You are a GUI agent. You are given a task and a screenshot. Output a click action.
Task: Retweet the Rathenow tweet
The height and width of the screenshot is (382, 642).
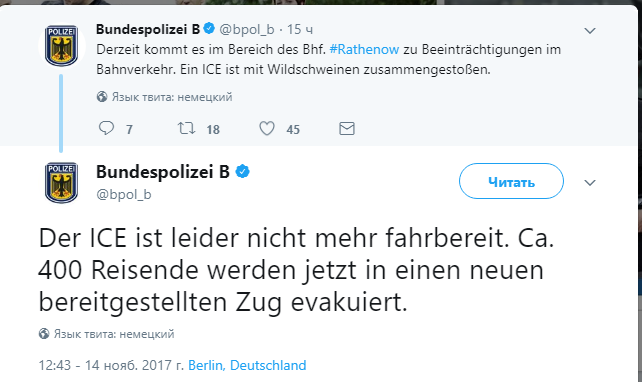(186, 128)
